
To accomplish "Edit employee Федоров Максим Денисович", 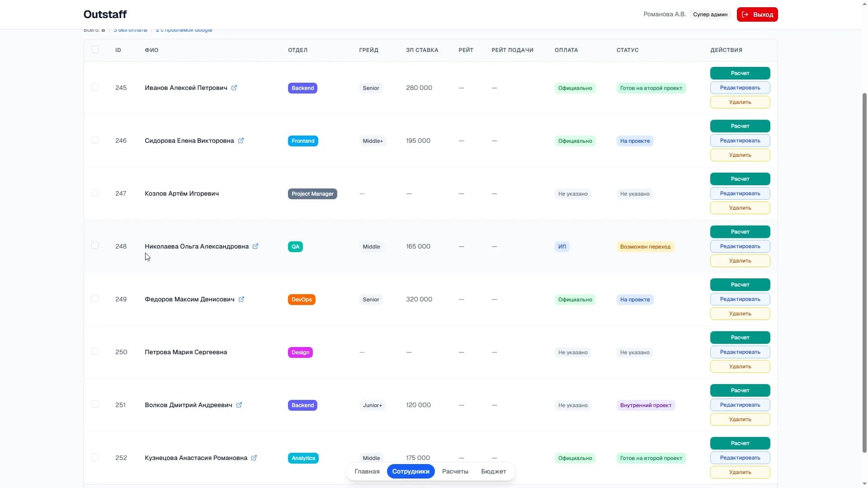I will [740, 299].
